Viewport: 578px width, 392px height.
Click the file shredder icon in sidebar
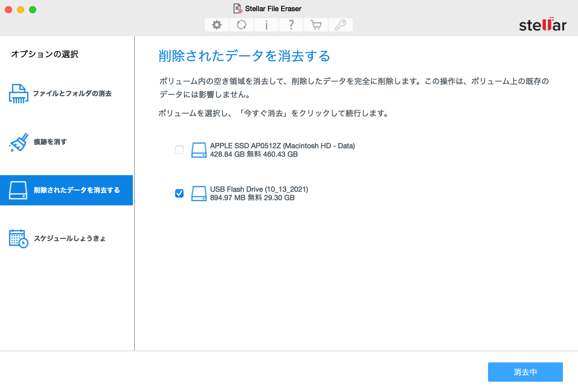19,94
